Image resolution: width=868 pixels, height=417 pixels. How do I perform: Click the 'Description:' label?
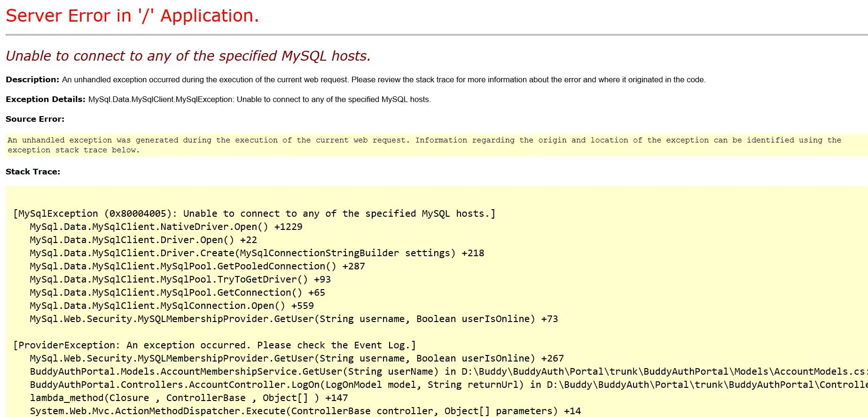[32, 79]
